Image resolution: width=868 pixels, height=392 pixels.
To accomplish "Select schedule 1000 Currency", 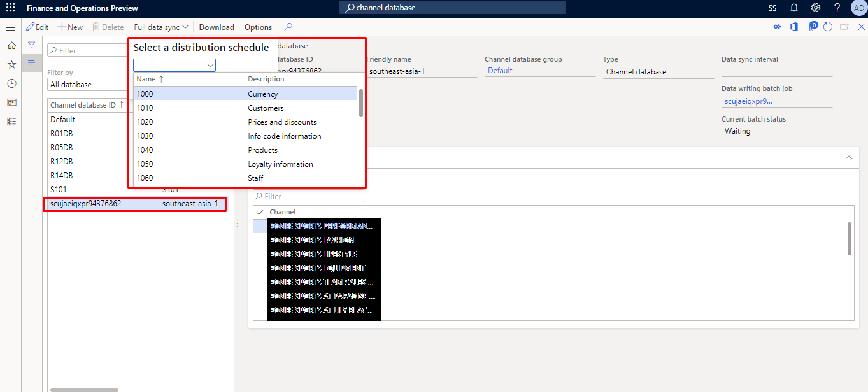I will coord(245,94).
